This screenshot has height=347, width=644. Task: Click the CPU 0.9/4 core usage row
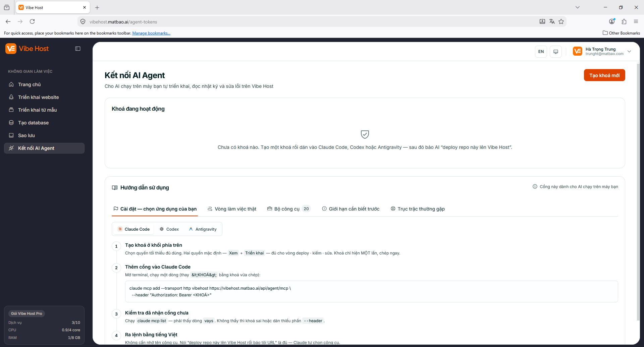pos(44,330)
